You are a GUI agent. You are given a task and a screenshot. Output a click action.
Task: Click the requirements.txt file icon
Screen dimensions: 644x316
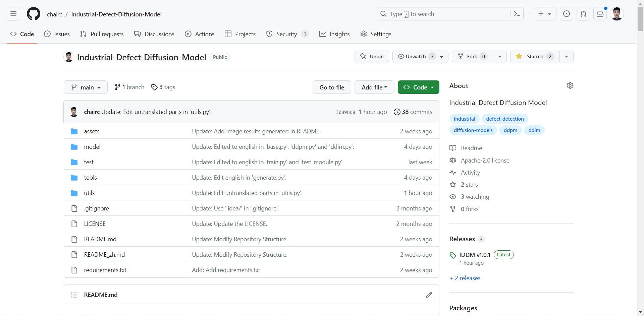click(x=74, y=270)
